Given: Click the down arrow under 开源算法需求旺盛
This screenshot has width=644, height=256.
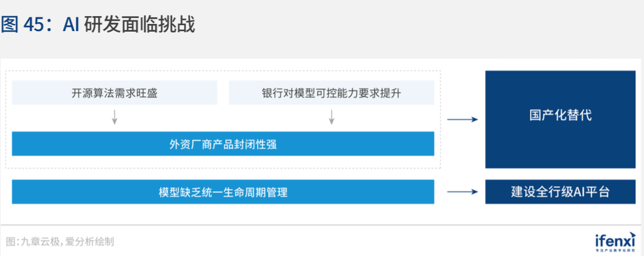Looking at the screenshot, I should tap(115, 117).
